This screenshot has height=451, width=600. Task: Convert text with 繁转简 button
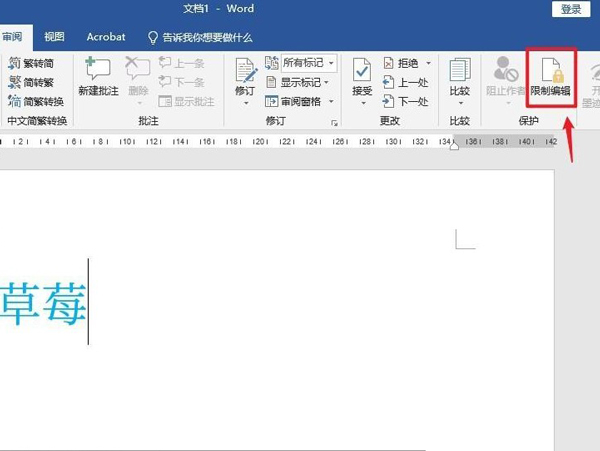pyautogui.click(x=36, y=63)
